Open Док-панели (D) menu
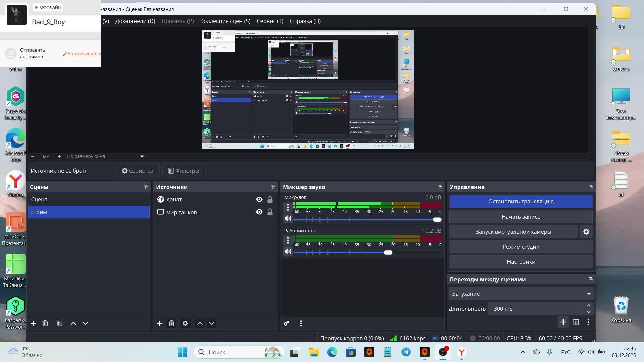The height and width of the screenshot is (362, 644). [135, 21]
